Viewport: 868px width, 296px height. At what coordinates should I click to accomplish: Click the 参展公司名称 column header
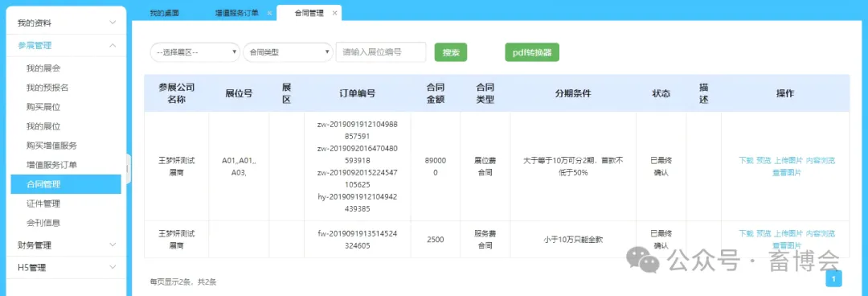click(x=177, y=93)
